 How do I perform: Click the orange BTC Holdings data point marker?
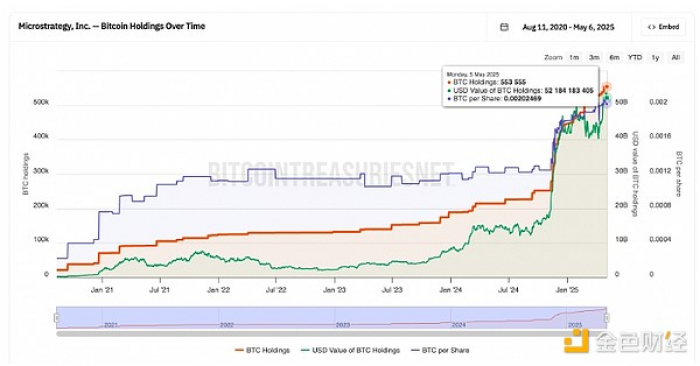tap(607, 87)
